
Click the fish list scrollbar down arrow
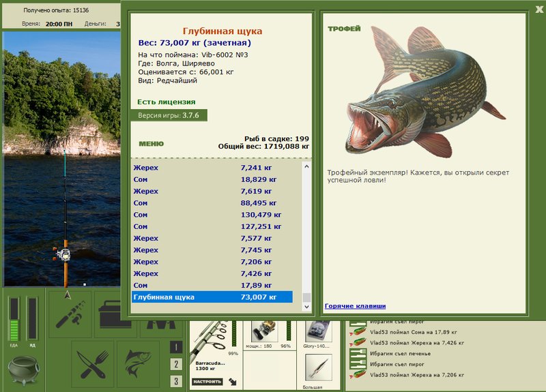tap(306, 307)
